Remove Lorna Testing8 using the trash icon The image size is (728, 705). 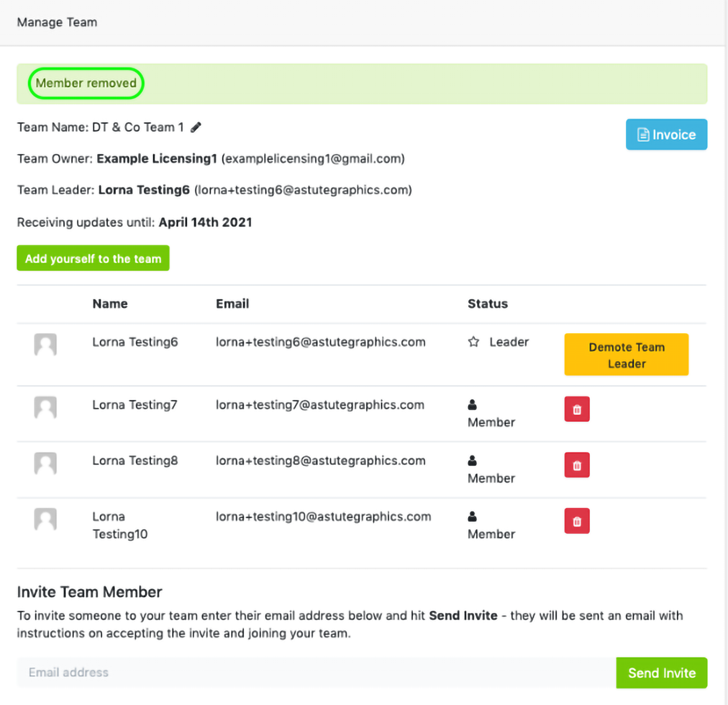point(576,465)
